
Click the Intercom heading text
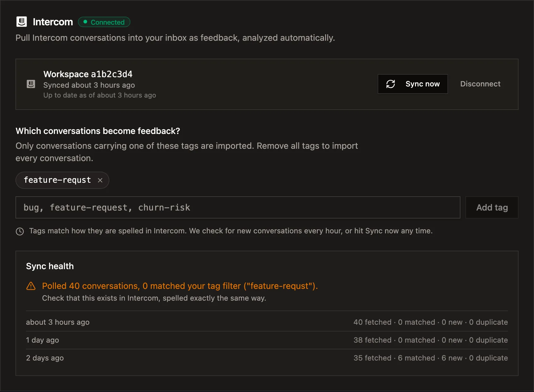pyautogui.click(x=53, y=22)
